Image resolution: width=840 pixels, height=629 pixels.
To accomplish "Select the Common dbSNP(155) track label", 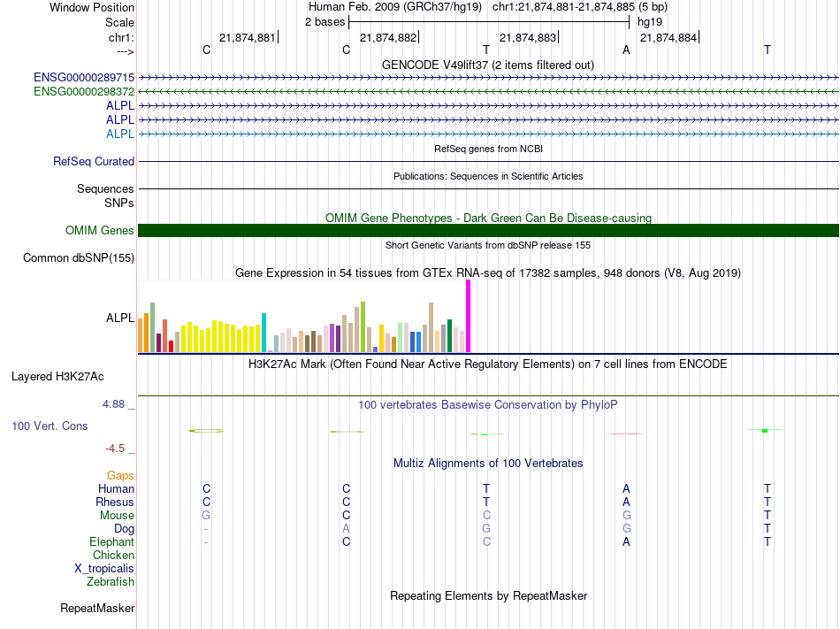I will (x=79, y=257).
